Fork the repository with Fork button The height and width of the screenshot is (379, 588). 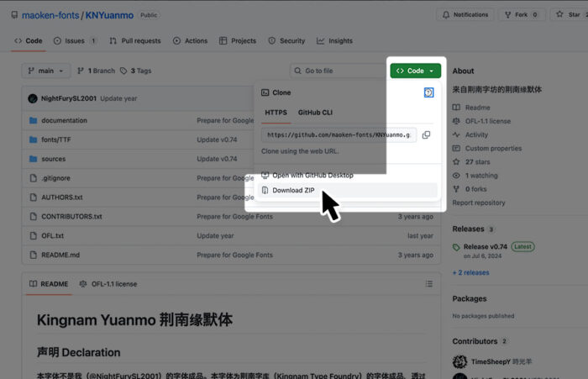coord(522,14)
